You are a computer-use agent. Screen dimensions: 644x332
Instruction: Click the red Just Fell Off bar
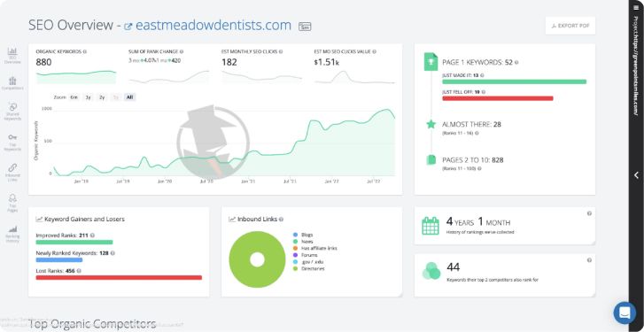498,98
